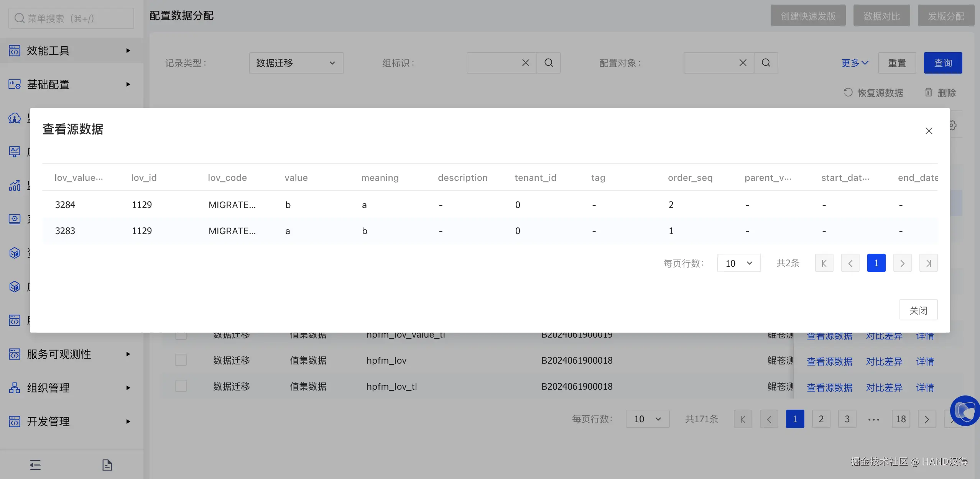Clear the 配置对象 field with X icon
Viewport: 980px width, 479px height.
[743, 63]
